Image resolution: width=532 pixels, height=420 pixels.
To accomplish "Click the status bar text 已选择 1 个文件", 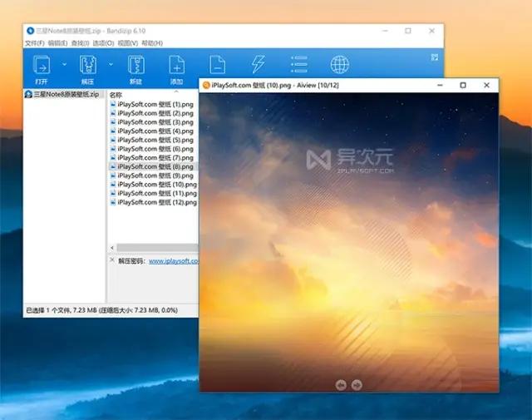I will pos(47,310).
